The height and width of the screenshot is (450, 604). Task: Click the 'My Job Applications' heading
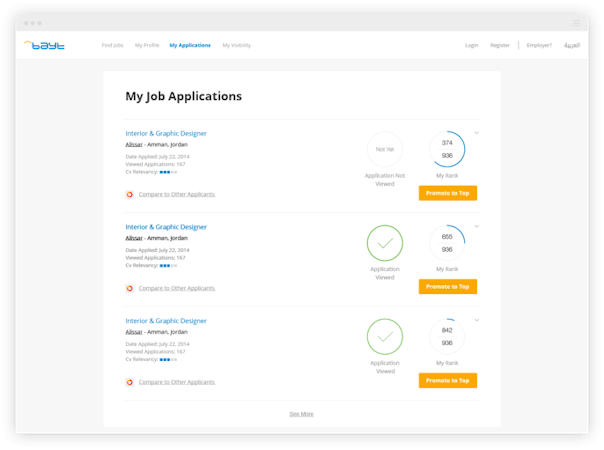coord(183,96)
